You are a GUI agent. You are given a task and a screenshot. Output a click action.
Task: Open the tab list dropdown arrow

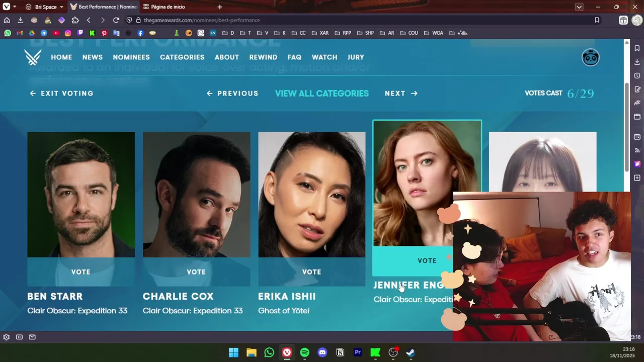point(579,7)
